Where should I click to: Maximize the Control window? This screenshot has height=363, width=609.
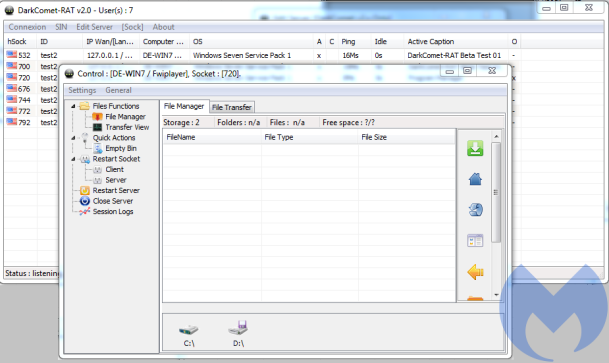tap(467, 71)
